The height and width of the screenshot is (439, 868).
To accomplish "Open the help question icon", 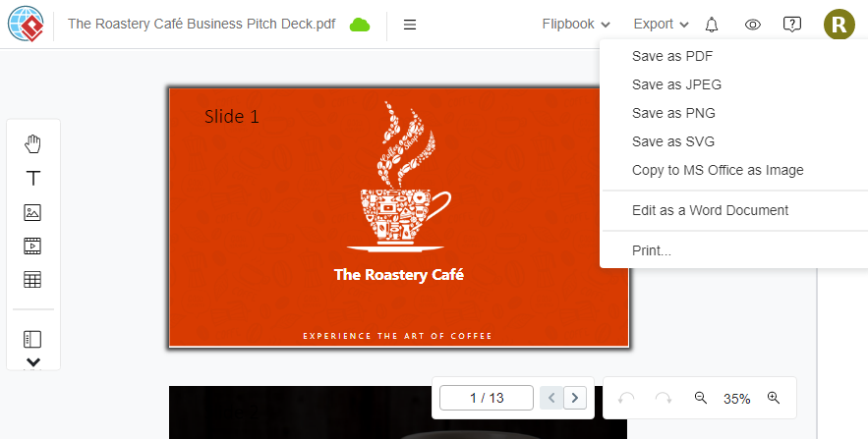I will tap(792, 25).
